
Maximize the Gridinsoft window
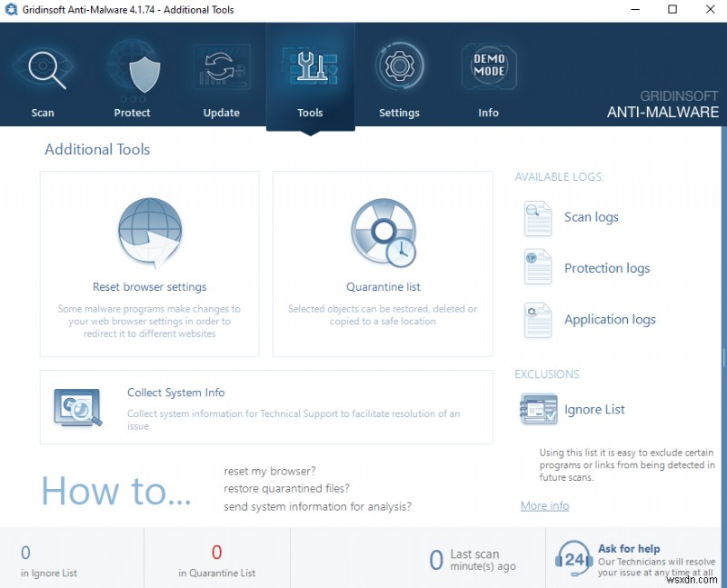click(672, 9)
